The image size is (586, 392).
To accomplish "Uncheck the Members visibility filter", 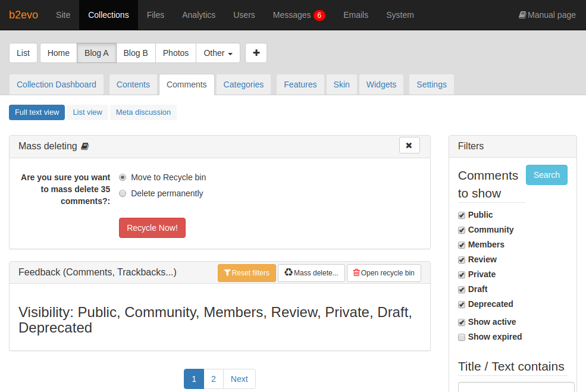I will (x=462, y=245).
